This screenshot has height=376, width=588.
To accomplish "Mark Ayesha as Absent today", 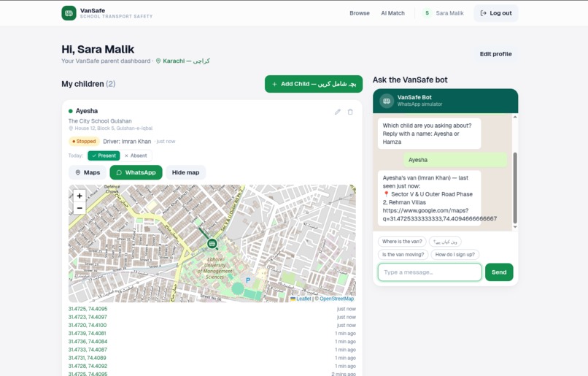I will click(136, 156).
